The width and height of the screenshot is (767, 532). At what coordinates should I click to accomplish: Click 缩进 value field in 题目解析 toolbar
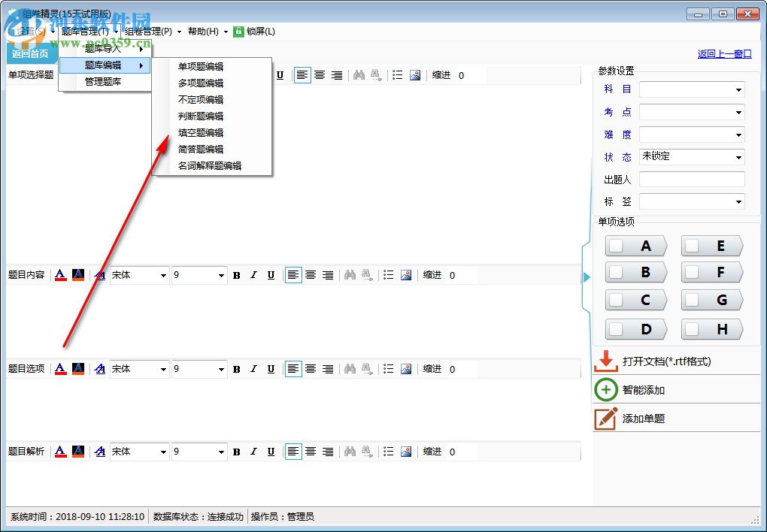tap(462, 452)
